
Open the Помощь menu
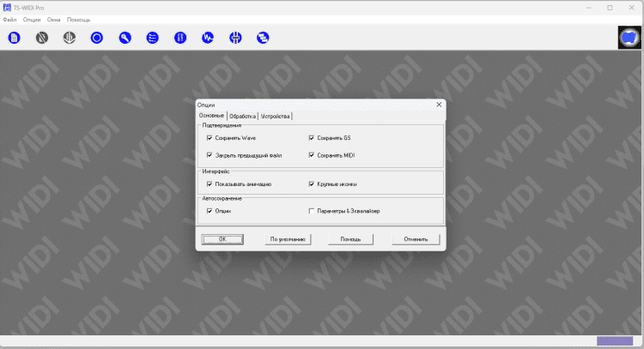78,20
